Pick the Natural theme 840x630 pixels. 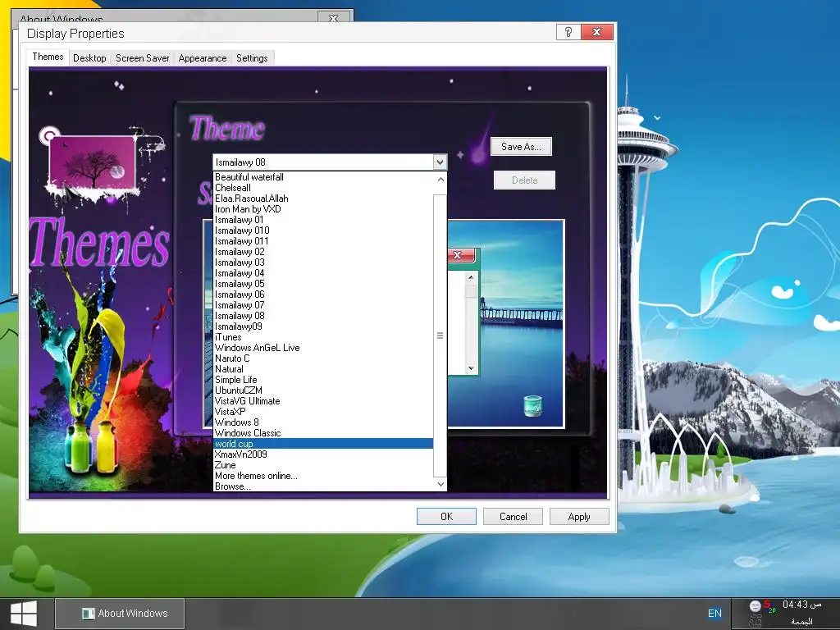[x=323, y=369]
